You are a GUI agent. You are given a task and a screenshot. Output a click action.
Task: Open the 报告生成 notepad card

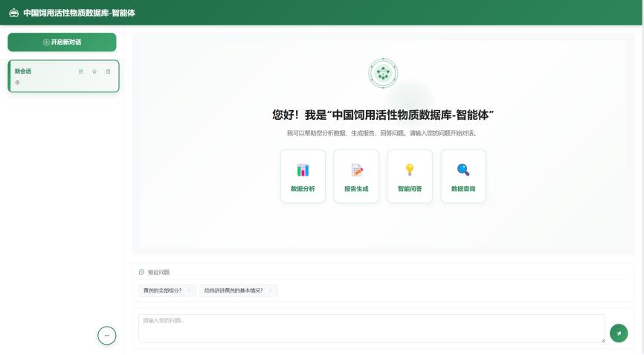click(x=356, y=176)
